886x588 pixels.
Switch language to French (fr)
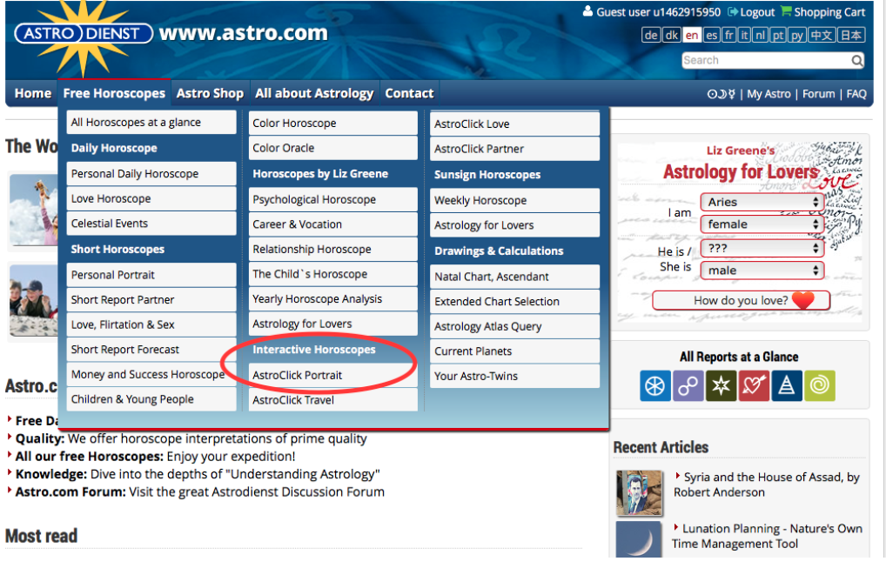729,35
